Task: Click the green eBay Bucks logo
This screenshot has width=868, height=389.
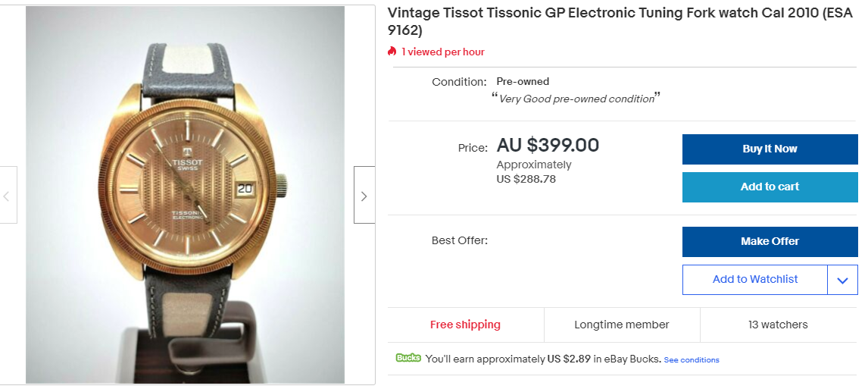Action: click(x=407, y=358)
